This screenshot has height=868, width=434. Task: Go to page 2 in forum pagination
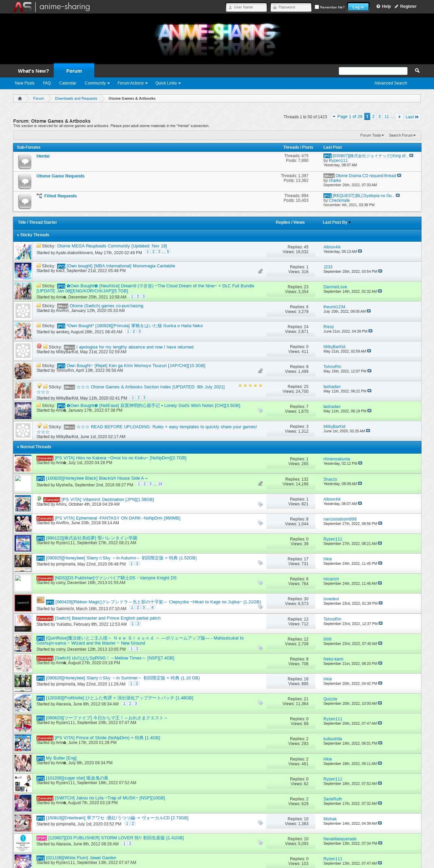pyautogui.click(x=373, y=117)
